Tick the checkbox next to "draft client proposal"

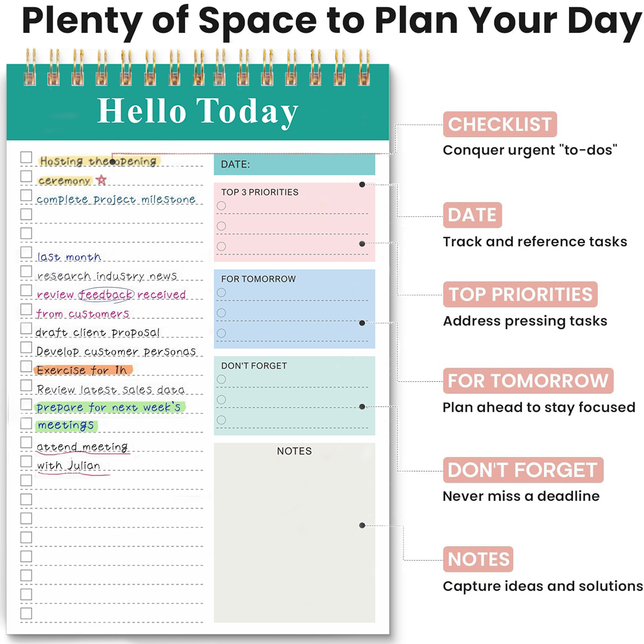(26, 328)
